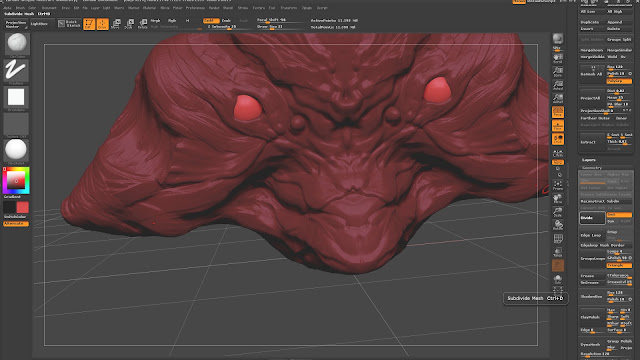This screenshot has height=360, width=640.
Task: Click the Scroll canvas icon
Action: click(558, 58)
